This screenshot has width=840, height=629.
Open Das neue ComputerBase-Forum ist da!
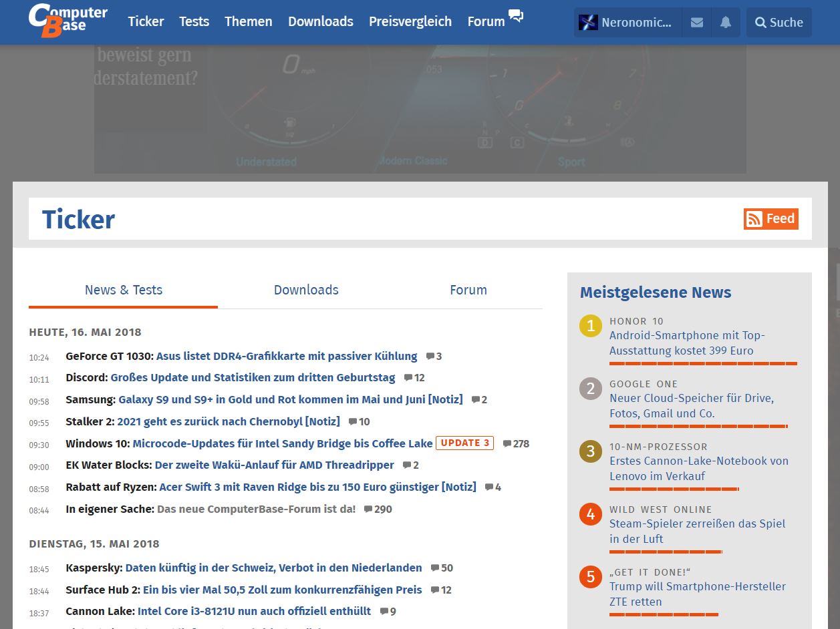(x=257, y=509)
